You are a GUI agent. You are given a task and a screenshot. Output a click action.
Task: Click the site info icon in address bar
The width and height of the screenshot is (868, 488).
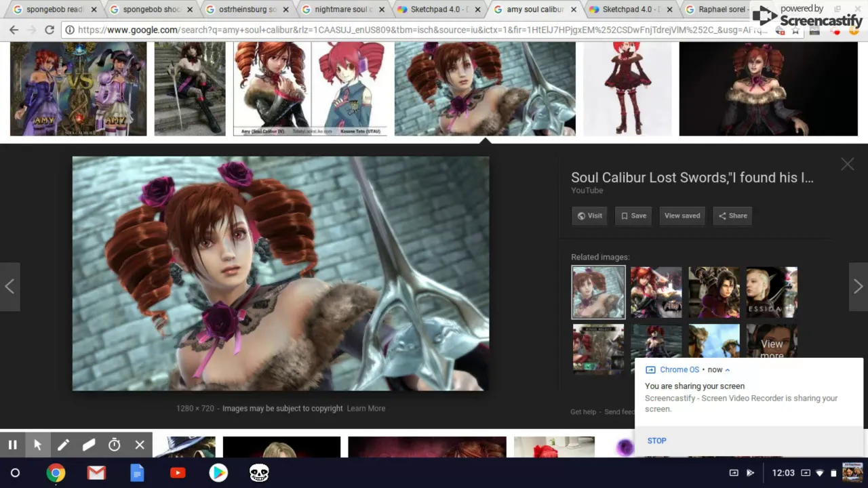69,30
